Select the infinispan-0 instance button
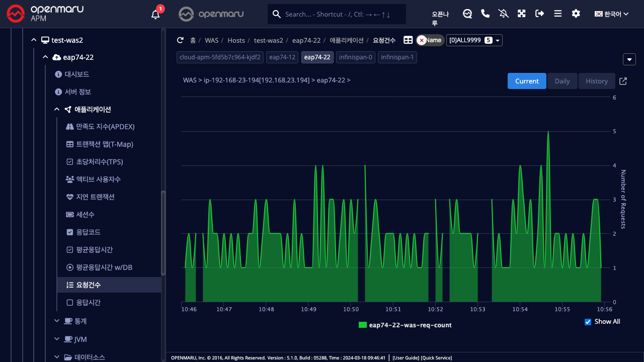Image resolution: width=644 pixels, height=362 pixels. click(x=356, y=57)
